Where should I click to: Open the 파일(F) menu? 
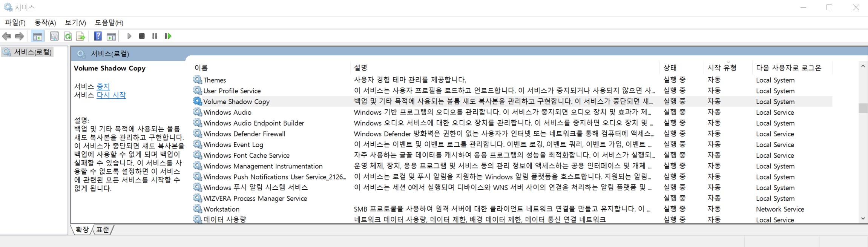pyautogui.click(x=15, y=23)
